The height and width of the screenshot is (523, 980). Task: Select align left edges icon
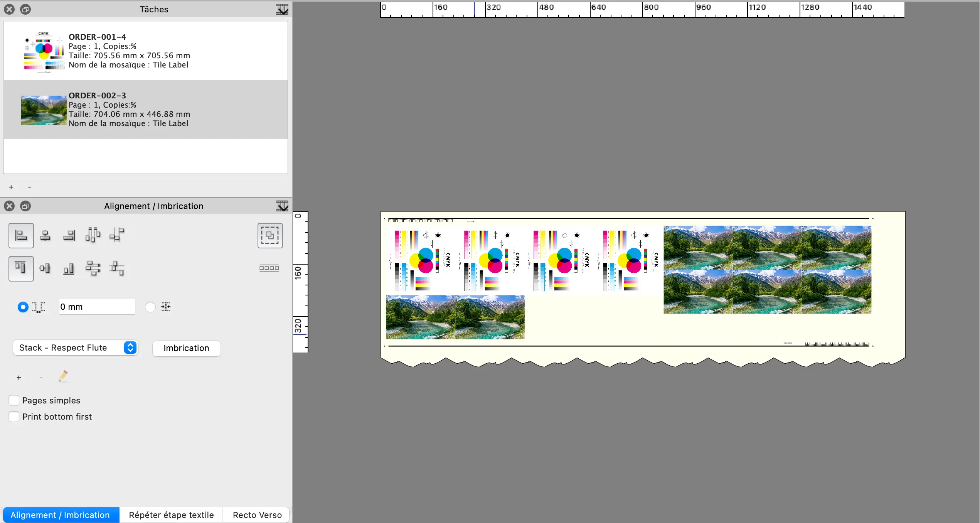coord(21,235)
